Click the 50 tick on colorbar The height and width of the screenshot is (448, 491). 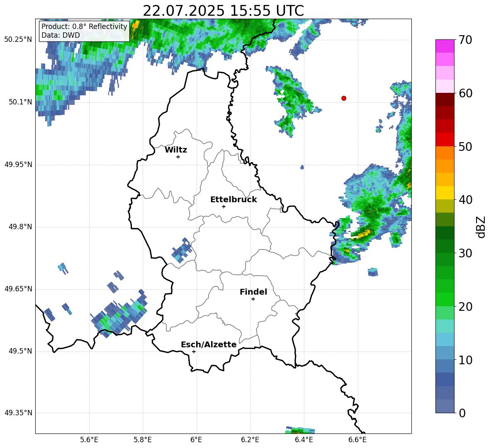click(x=465, y=146)
